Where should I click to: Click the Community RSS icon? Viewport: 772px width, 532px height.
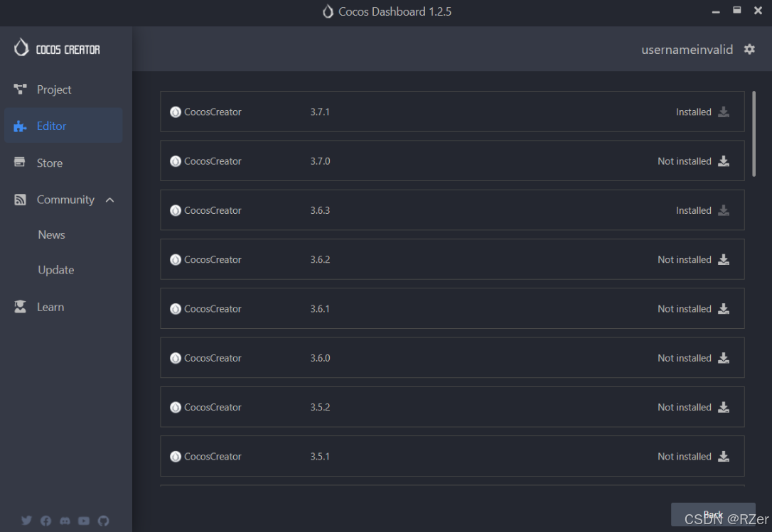point(20,200)
